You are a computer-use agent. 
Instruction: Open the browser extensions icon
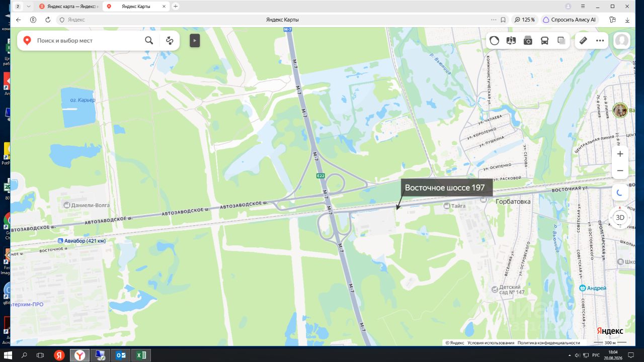pyautogui.click(x=612, y=20)
